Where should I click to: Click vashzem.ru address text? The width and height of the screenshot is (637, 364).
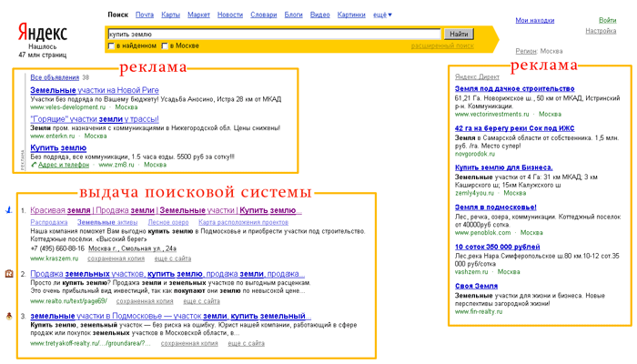471,272
